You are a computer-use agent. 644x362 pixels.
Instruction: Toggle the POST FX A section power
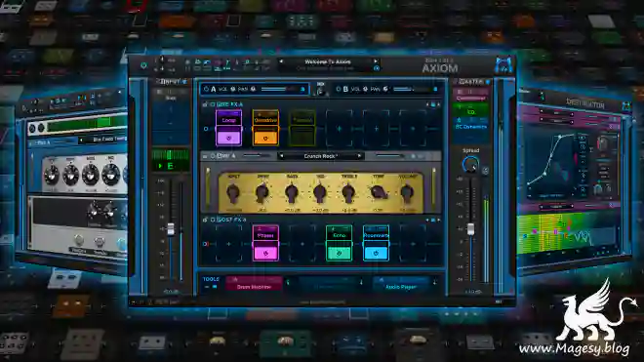coord(213,220)
